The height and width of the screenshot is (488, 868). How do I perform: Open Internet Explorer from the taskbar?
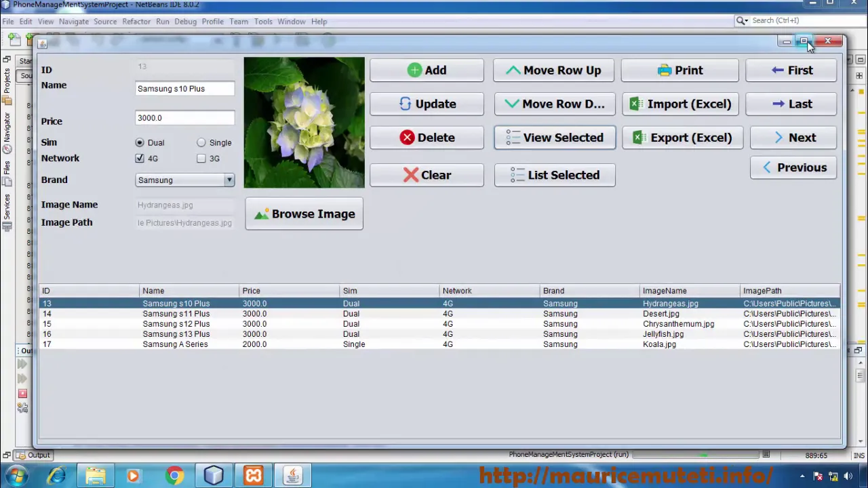click(56, 476)
